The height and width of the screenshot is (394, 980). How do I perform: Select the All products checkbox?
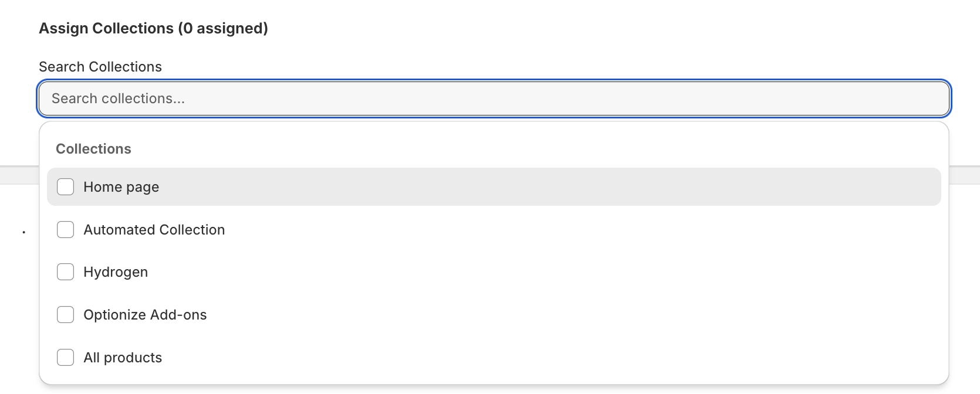(x=65, y=358)
